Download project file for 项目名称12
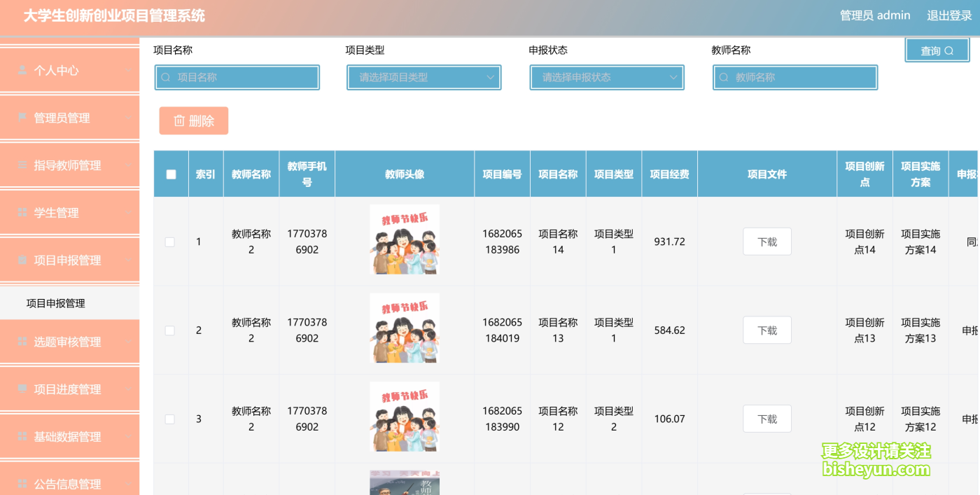Screen dimensions: 980x495 point(767,419)
